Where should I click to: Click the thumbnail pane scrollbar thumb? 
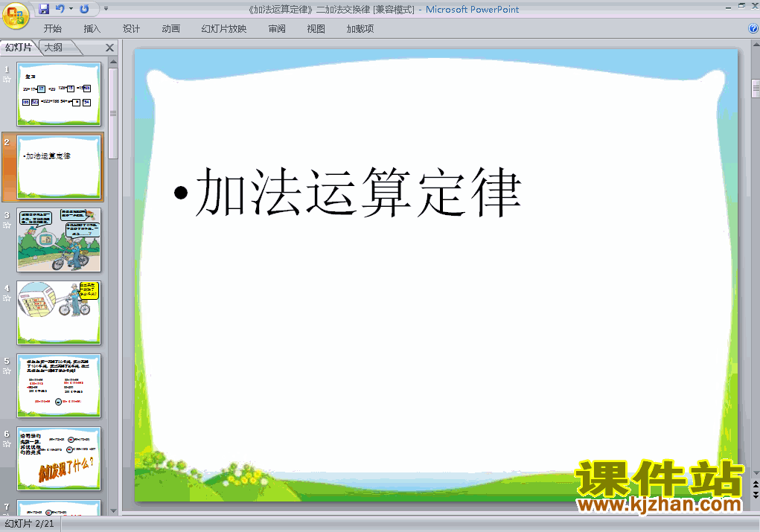113,113
